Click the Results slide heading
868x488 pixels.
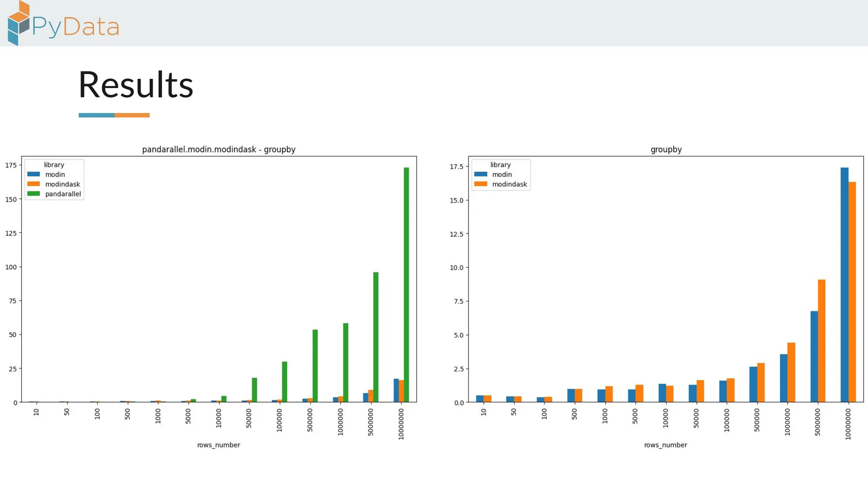click(x=136, y=85)
